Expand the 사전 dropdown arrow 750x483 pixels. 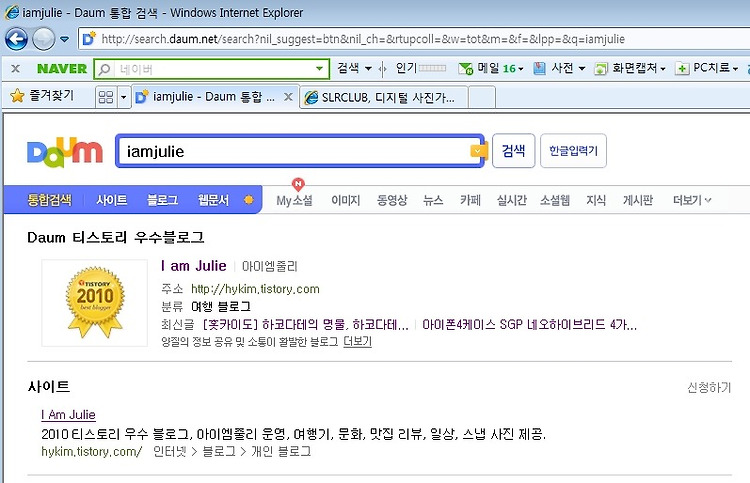[x=582, y=69]
